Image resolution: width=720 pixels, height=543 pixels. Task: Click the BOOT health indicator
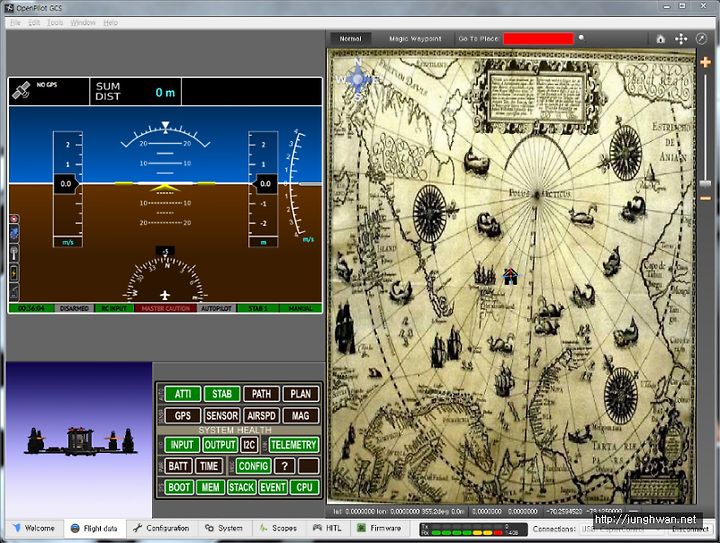[179, 487]
